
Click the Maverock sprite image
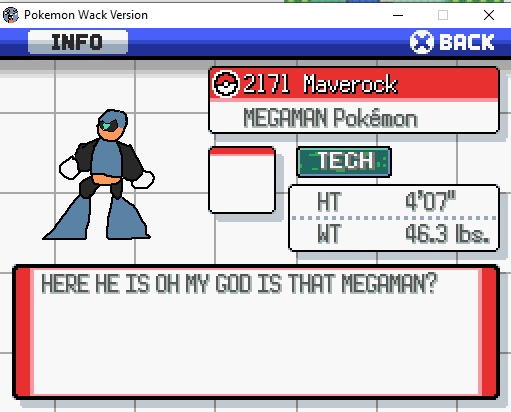(x=98, y=174)
